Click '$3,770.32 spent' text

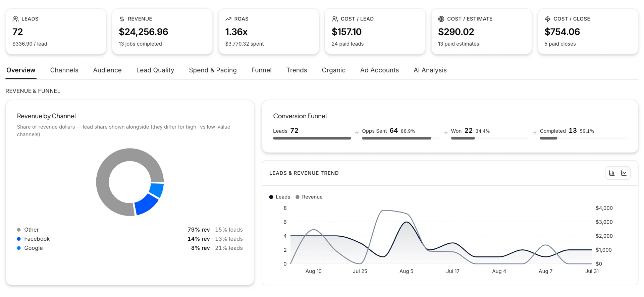[245, 44]
